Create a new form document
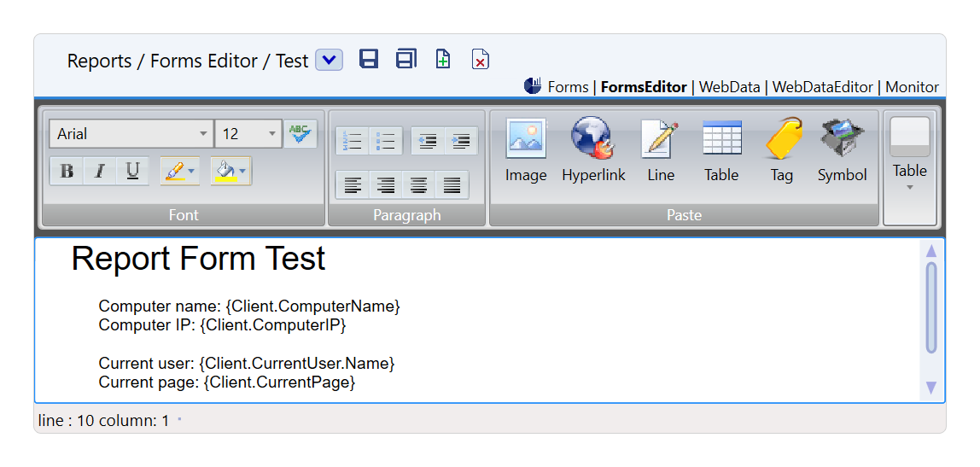This screenshot has width=980, height=467. coord(443,59)
